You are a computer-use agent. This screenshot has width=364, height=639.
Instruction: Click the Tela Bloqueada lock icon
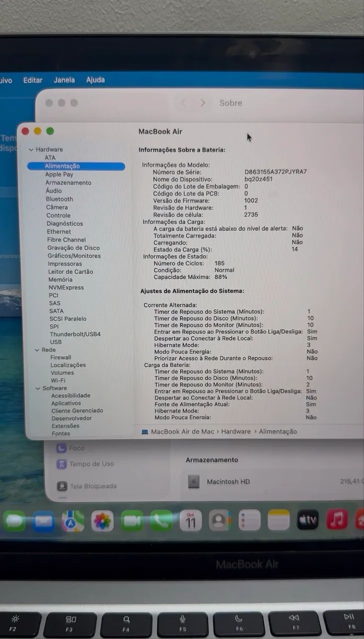tap(62, 486)
